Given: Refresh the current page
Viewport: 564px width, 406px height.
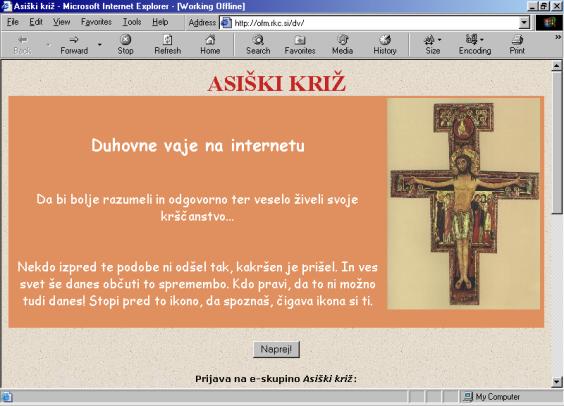Looking at the screenshot, I should click(x=168, y=45).
